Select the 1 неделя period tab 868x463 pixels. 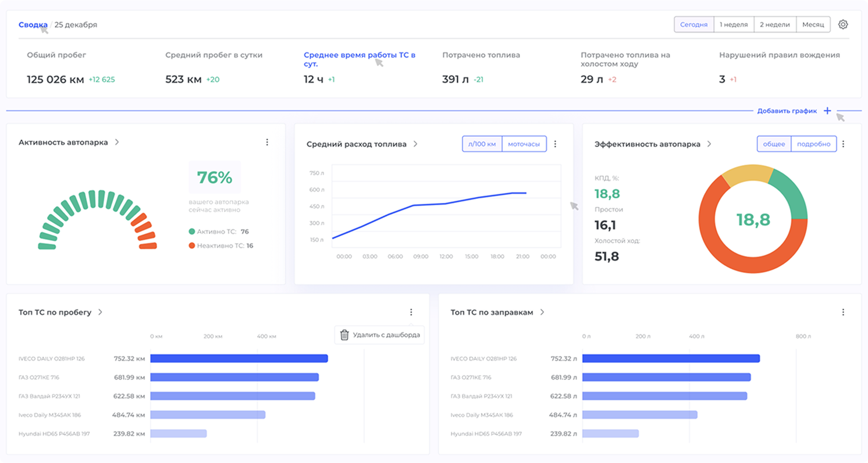pyautogui.click(x=734, y=24)
